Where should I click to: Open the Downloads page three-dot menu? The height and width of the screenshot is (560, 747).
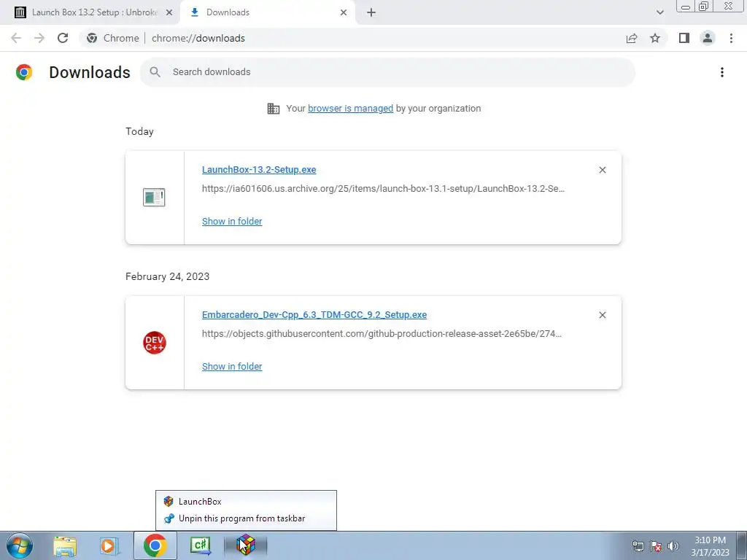tap(721, 72)
